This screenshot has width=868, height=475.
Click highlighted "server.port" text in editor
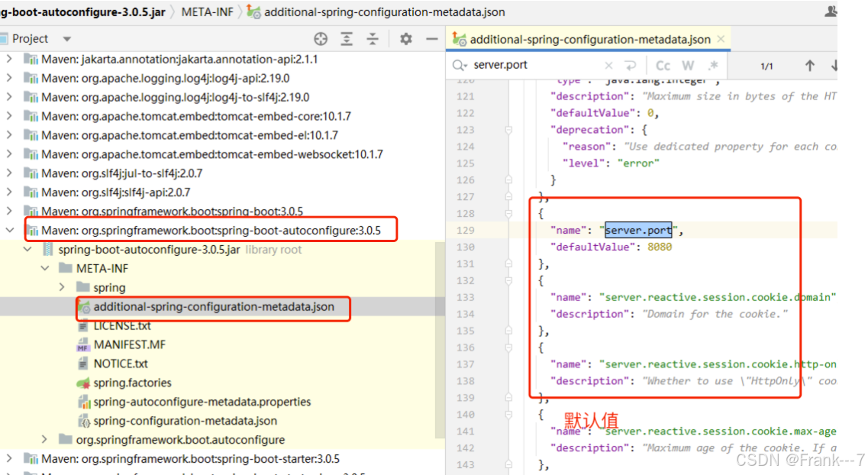tap(638, 230)
